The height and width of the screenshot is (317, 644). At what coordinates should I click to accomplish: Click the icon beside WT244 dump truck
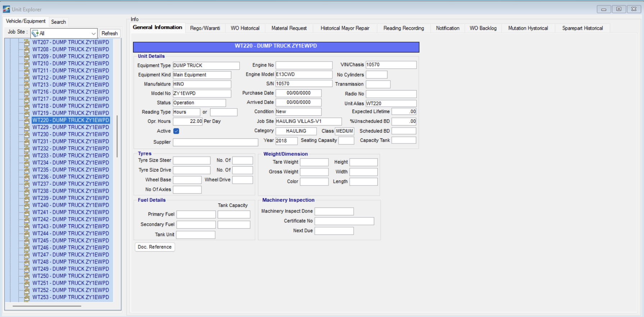click(x=27, y=234)
